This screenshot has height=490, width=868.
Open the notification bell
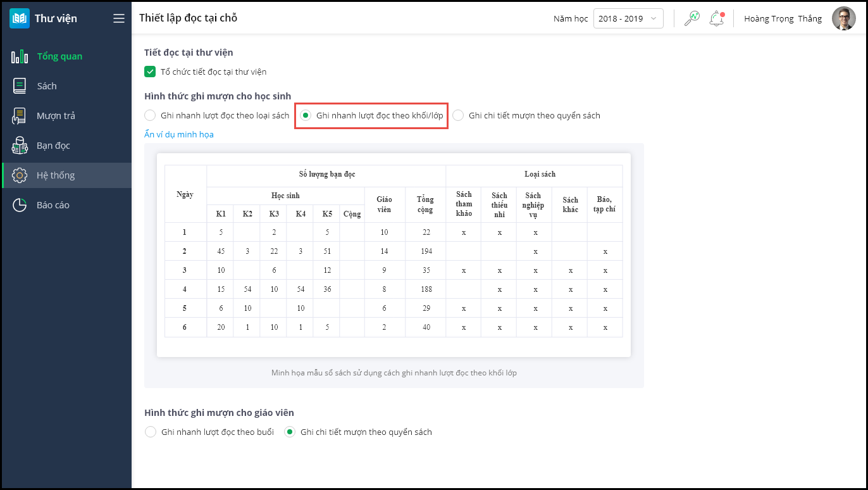716,18
